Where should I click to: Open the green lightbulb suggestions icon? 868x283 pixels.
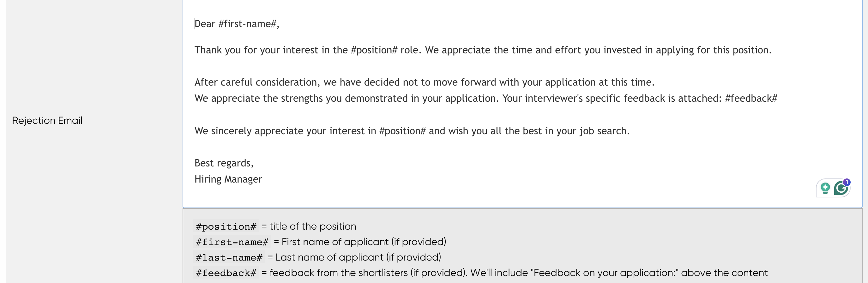pos(825,188)
